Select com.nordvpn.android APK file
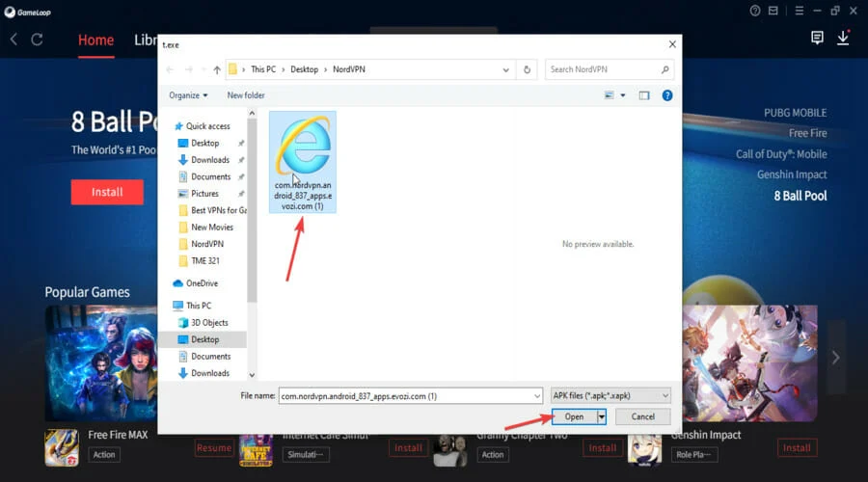This screenshot has width=868, height=482. coord(303,162)
